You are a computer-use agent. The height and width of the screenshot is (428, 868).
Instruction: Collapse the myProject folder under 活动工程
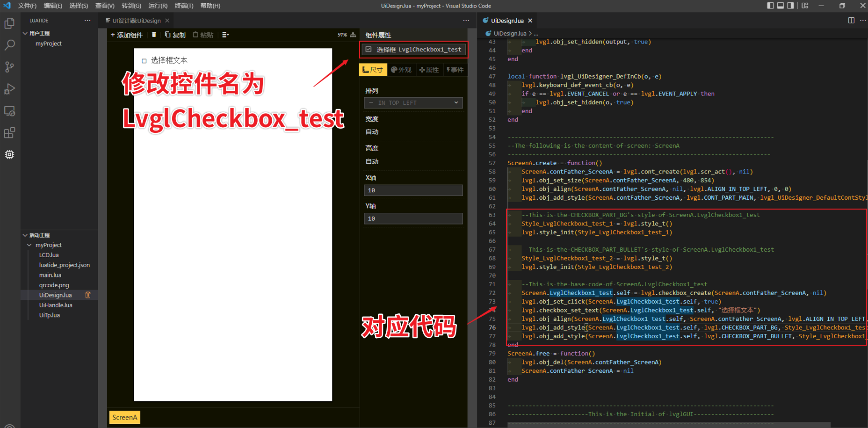coord(29,245)
